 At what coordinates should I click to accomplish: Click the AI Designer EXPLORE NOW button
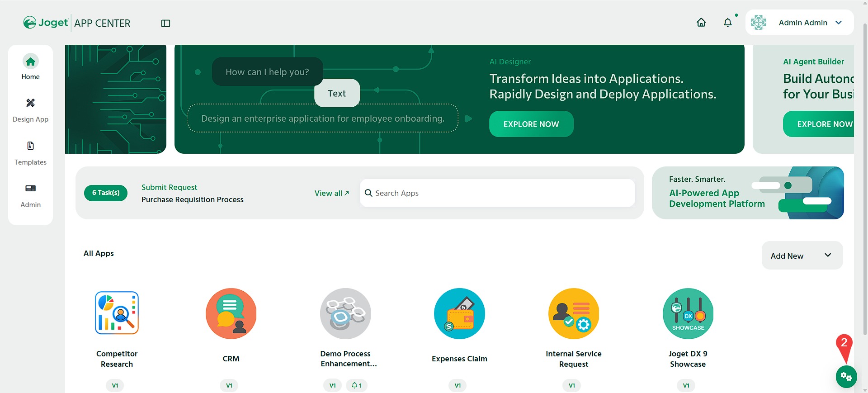pos(531,124)
